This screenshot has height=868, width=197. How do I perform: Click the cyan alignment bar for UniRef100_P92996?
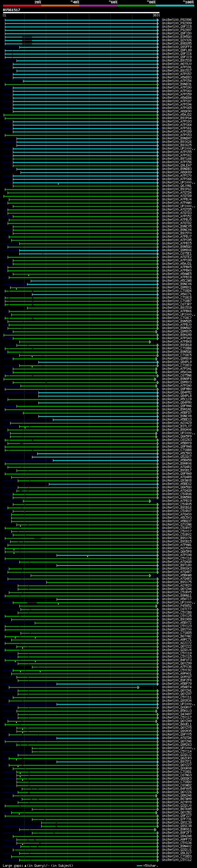click(x=82, y=20)
